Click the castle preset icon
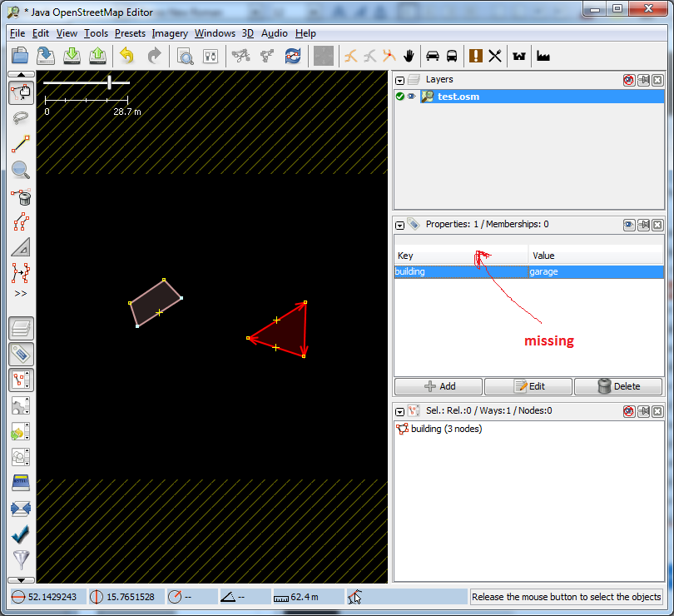This screenshot has height=616, width=674. tap(519, 56)
